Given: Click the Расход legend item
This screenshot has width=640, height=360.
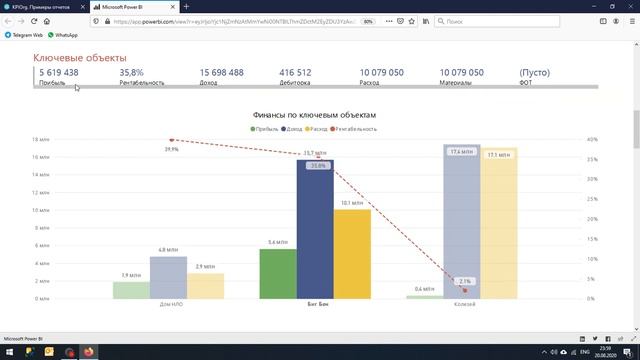Looking at the screenshot, I should coord(316,129).
